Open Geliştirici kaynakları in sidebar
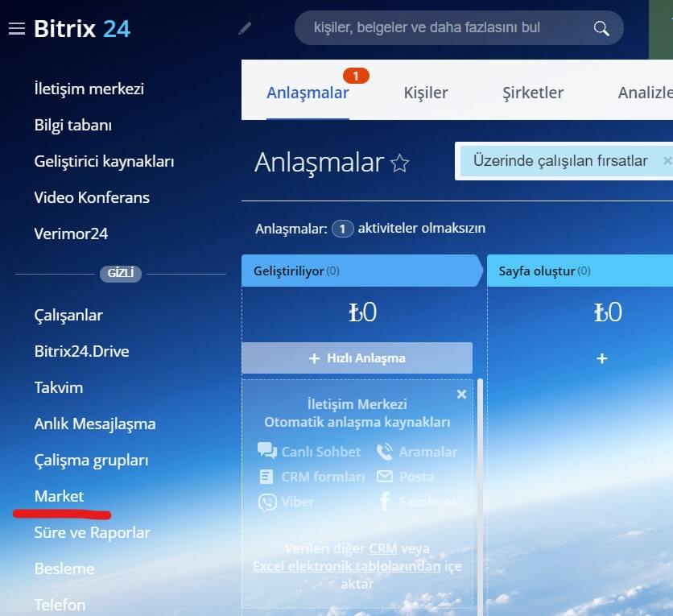Viewport: 673px width, 616px height. click(104, 161)
